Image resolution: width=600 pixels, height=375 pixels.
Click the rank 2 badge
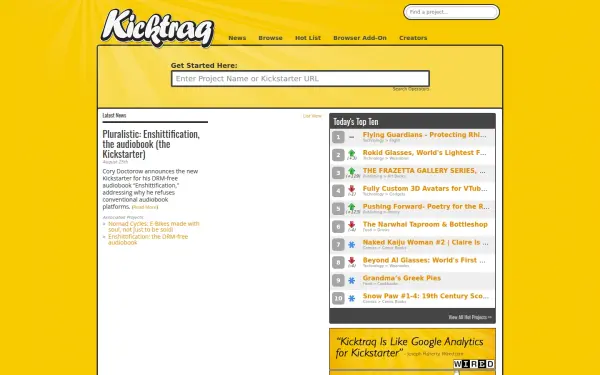click(x=338, y=155)
